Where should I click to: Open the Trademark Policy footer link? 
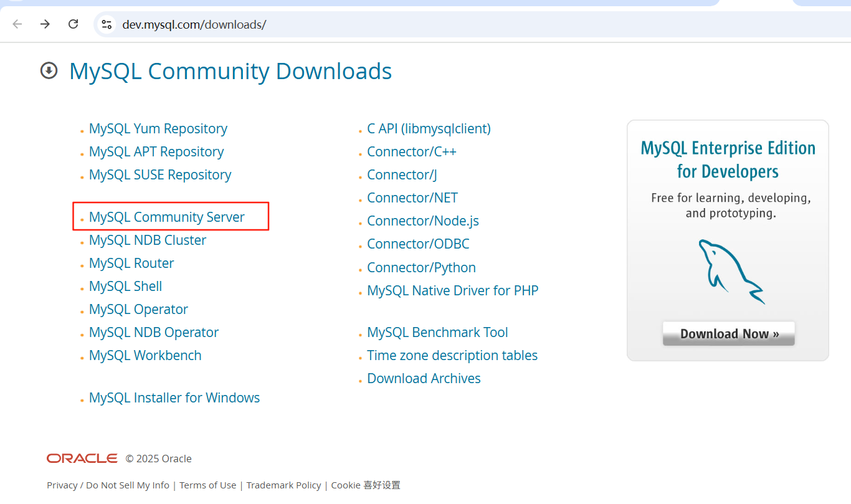coord(283,485)
